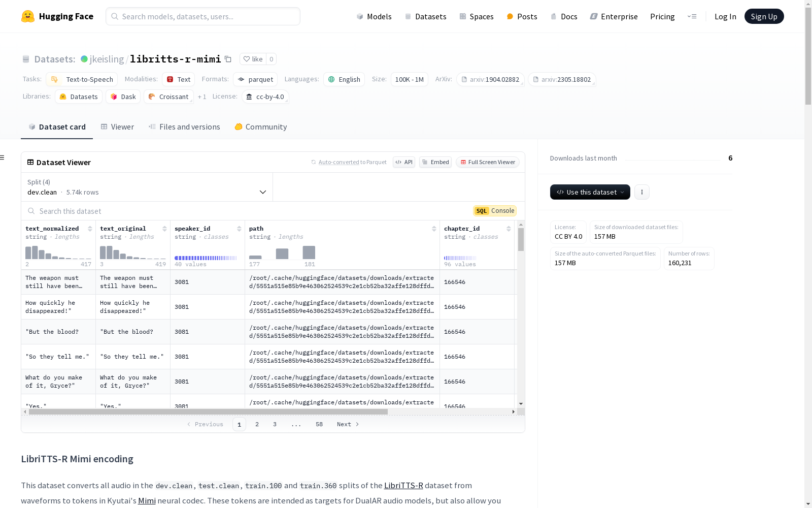
Task: Open the Community tab
Action: [x=261, y=126]
